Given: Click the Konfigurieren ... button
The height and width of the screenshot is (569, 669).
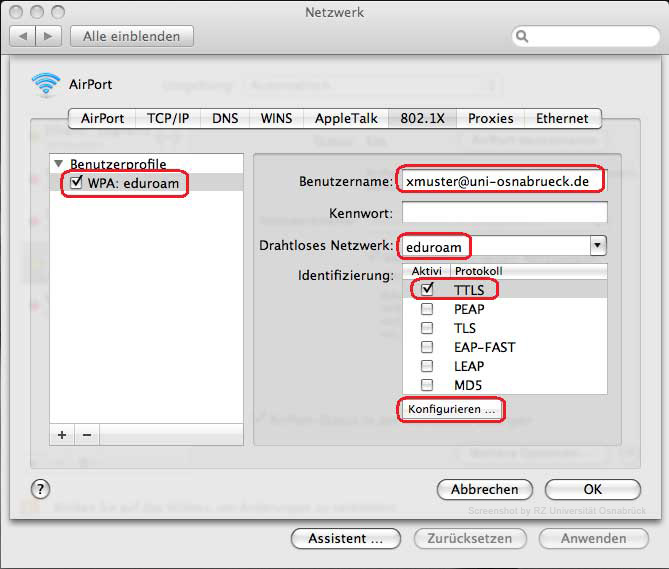Looking at the screenshot, I should [451, 409].
